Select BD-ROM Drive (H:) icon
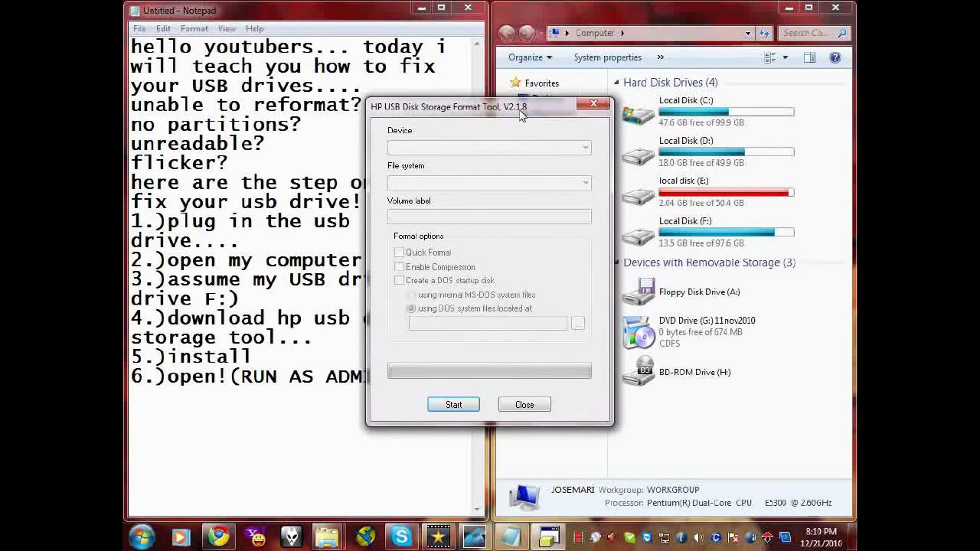980x551 pixels. tap(639, 372)
